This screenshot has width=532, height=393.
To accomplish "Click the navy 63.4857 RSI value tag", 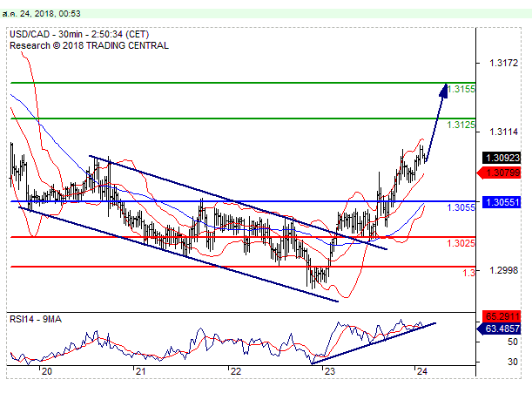I will point(500,329).
